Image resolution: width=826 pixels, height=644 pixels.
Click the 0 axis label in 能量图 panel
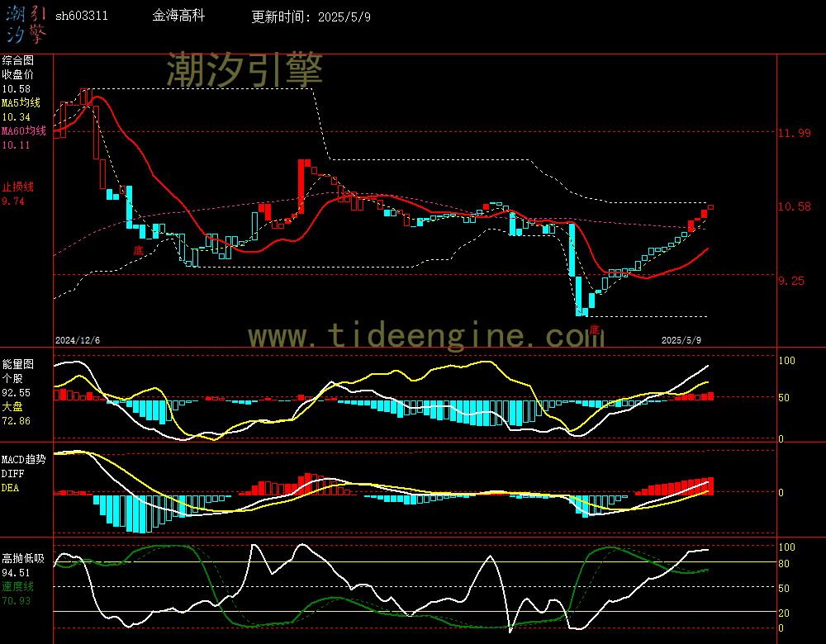click(781, 438)
